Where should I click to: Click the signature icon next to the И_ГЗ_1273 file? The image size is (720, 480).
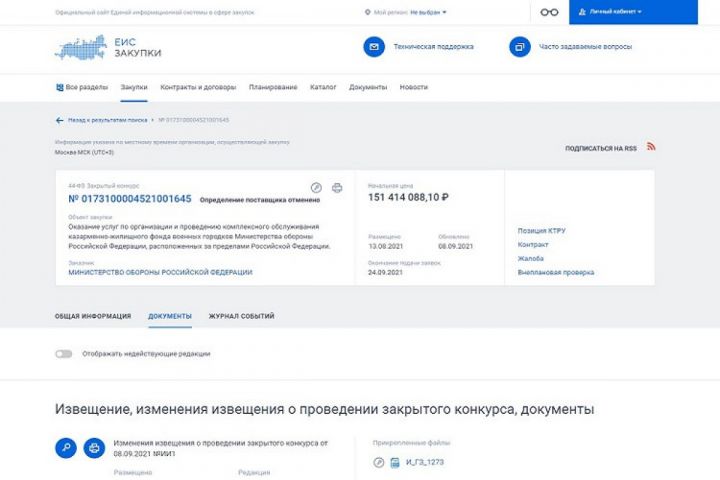pyautogui.click(x=379, y=462)
